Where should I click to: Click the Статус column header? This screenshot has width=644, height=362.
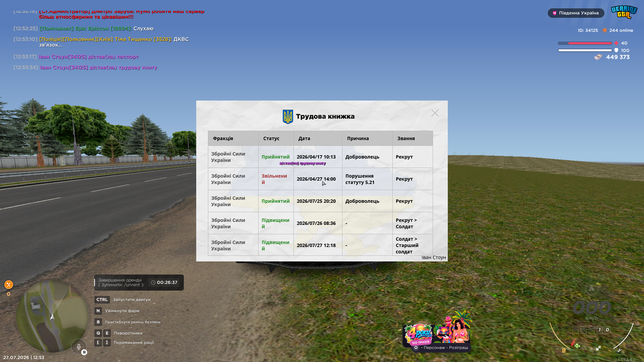(276, 138)
